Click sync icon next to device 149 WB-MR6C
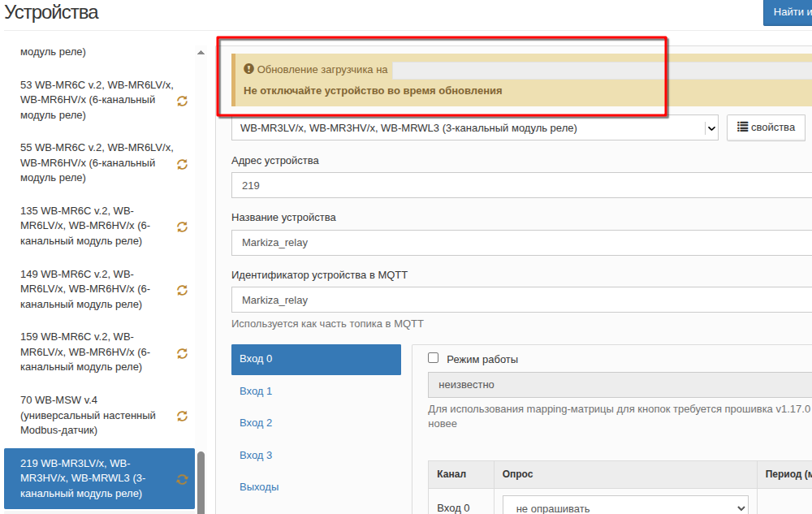 [182, 290]
